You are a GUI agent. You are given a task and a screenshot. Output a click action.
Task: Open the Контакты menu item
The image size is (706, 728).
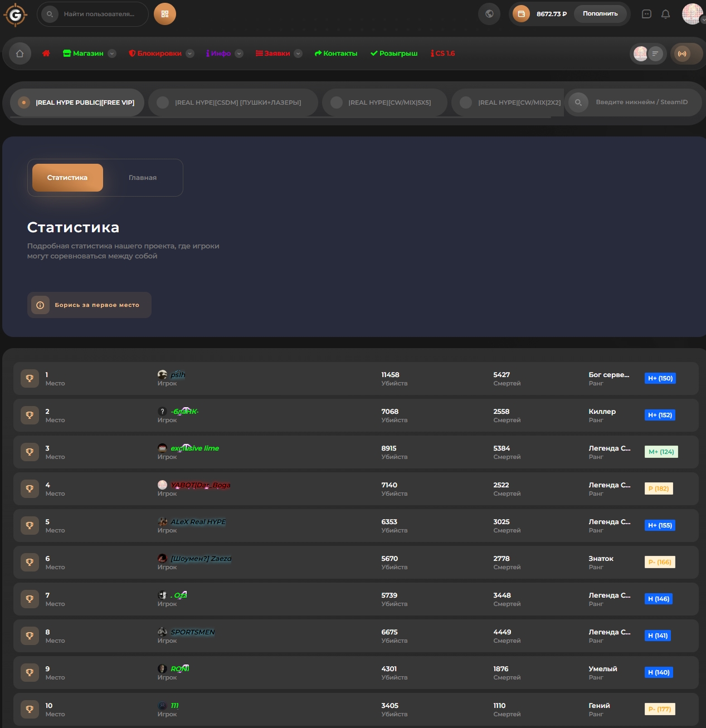pos(336,53)
